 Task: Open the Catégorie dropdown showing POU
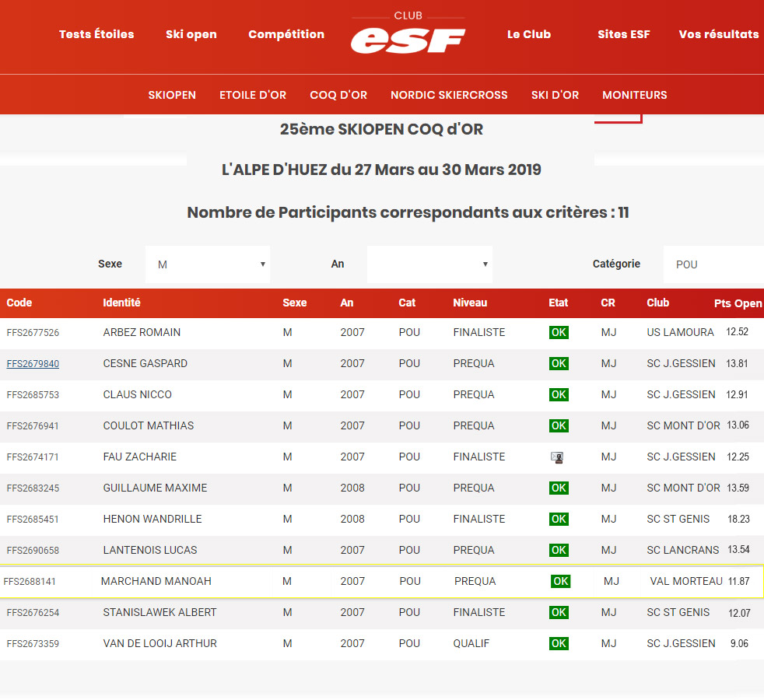(712, 264)
